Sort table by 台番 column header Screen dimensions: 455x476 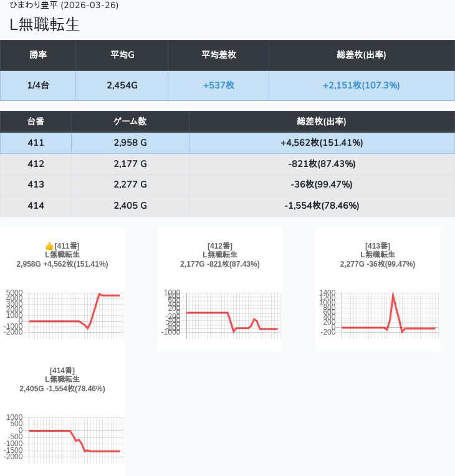click(x=36, y=121)
